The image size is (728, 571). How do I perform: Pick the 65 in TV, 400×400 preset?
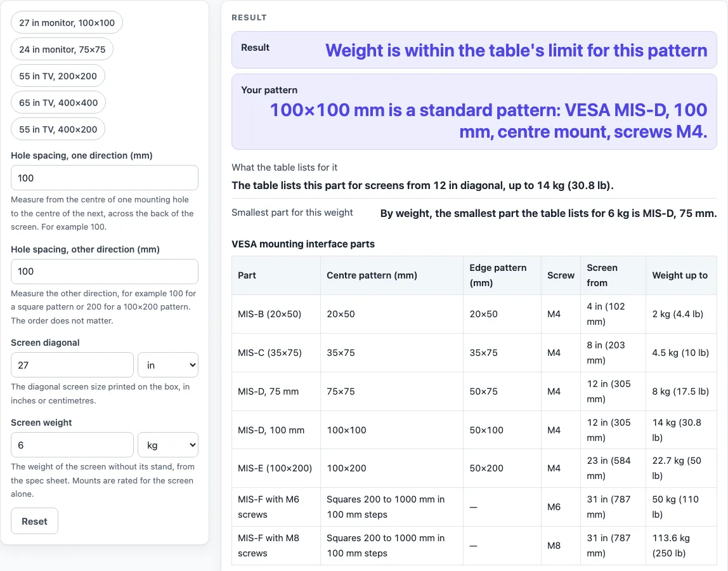pyautogui.click(x=58, y=103)
